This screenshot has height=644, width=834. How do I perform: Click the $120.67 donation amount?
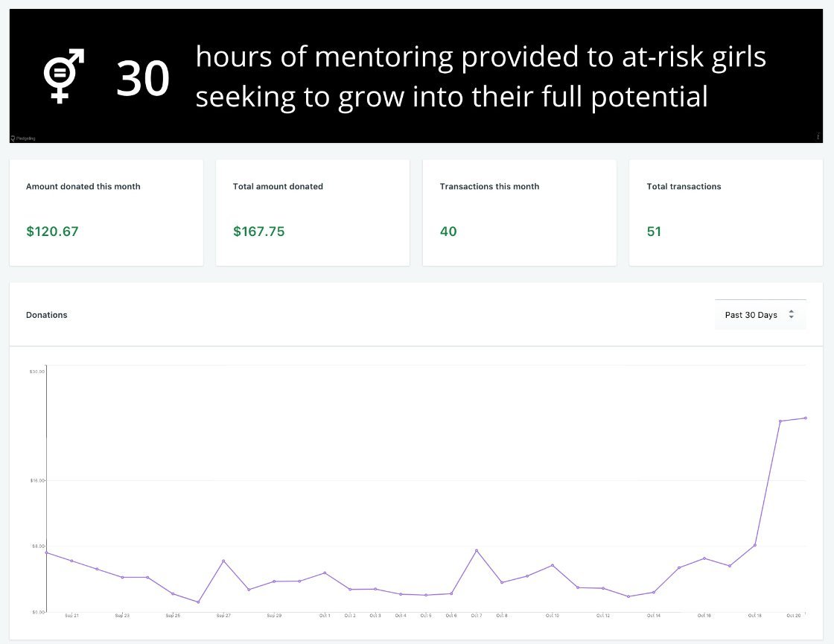point(52,232)
